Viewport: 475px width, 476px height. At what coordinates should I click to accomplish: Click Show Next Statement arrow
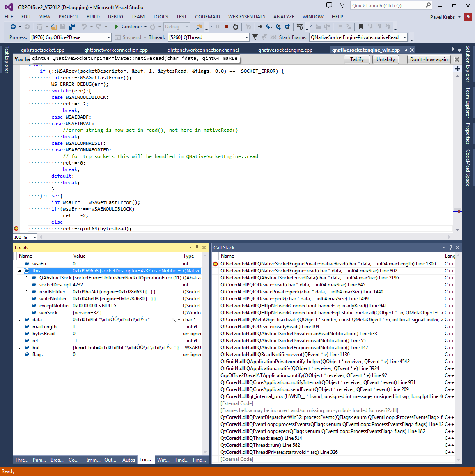(x=260, y=27)
